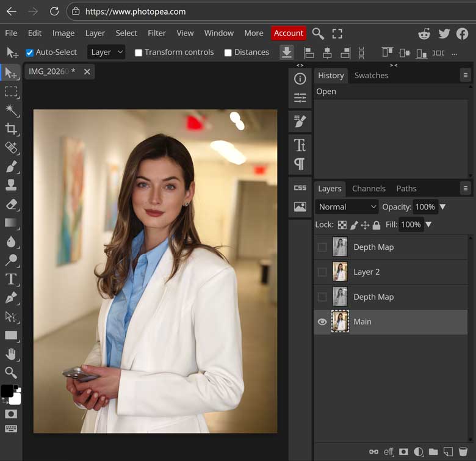Select the Type tool
The width and height of the screenshot is (476, 461).
pyautogui.click(x=11, y=279)
